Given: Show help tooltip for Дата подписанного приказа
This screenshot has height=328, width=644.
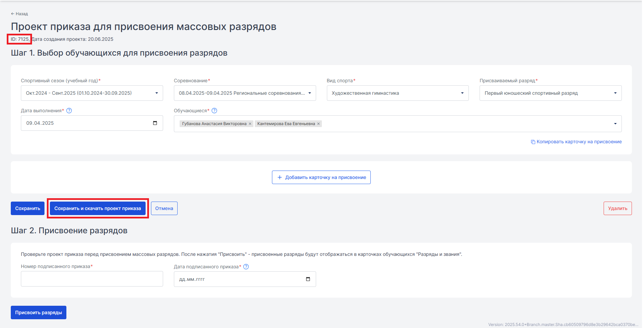Looking at the screenshot, I should pyautogui.click(x=246, y=267).
